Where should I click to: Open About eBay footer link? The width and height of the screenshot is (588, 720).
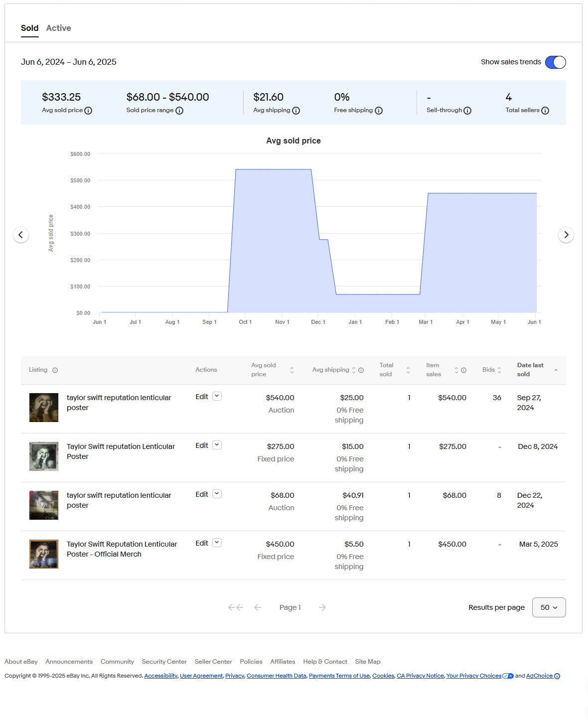(x=21, y=662)
